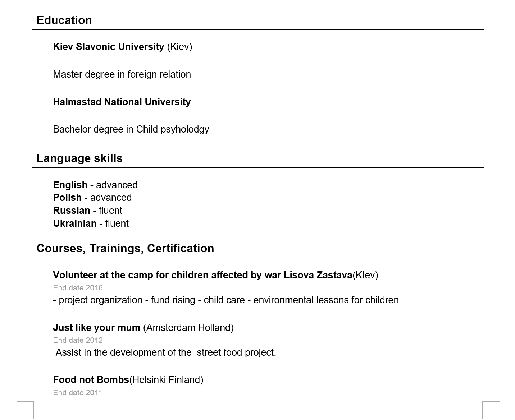The width and height of the screenshot is (515, 420).
Task: Click the End date 2012 text
Action: tap(78, 340)
